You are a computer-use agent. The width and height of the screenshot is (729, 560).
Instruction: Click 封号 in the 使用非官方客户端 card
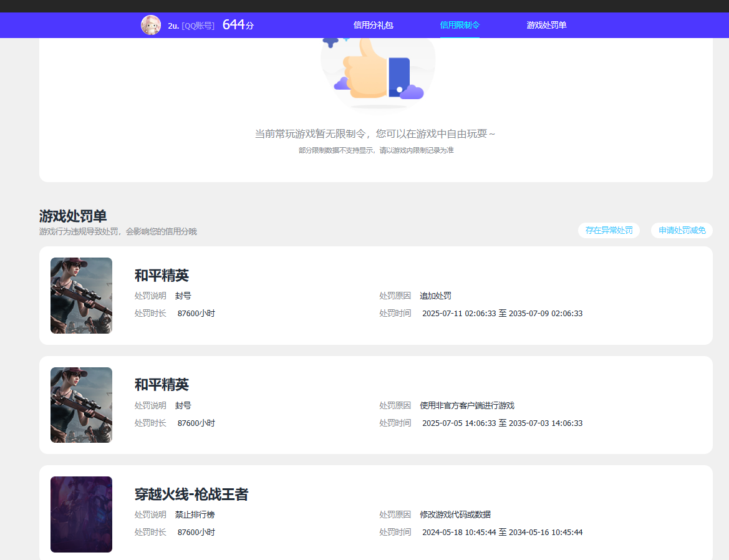click(183, 405)
